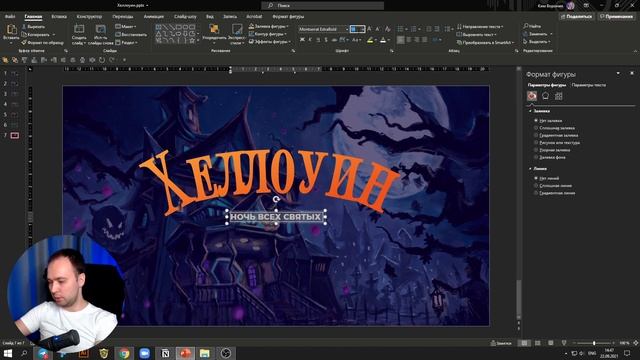
Task: Select Сплошная линия solid line option
Action: (x=553, y=186)
